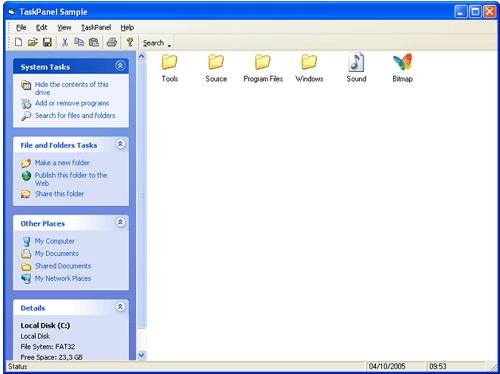This screenshot has height=374, width=500.
Task: Click the Save floppy disk icon
Action: [x=47, y=42]
